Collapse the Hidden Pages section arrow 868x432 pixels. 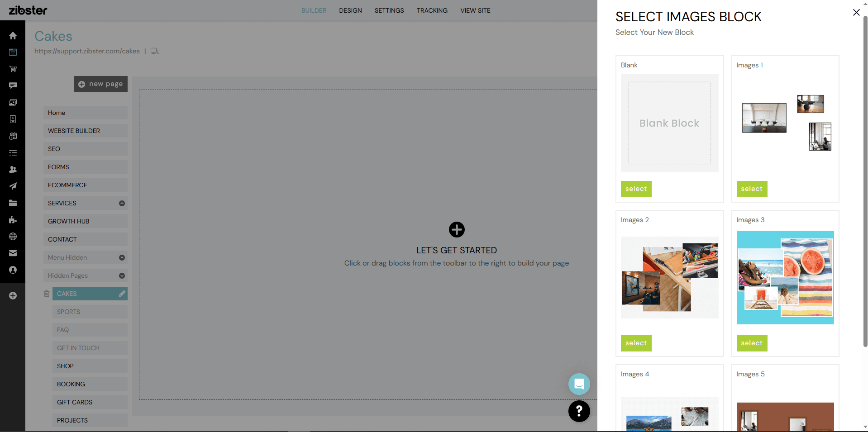coord(122,275)
